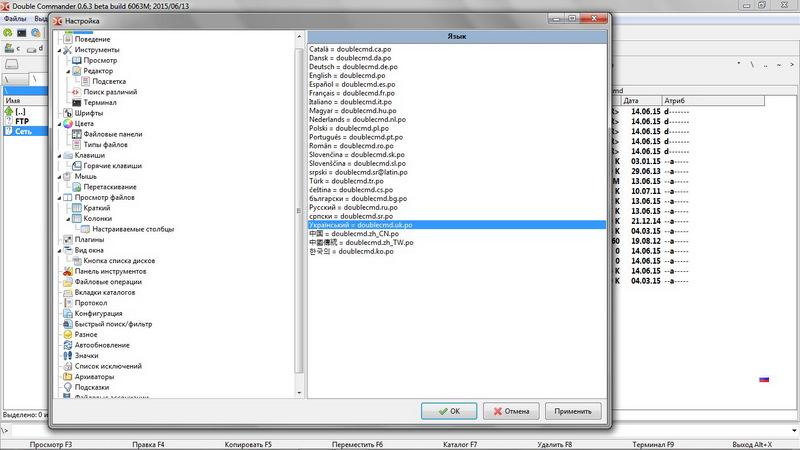Click the Быстрый поиск/фильтр icon
800x450 pixels.
pos(68,324)
